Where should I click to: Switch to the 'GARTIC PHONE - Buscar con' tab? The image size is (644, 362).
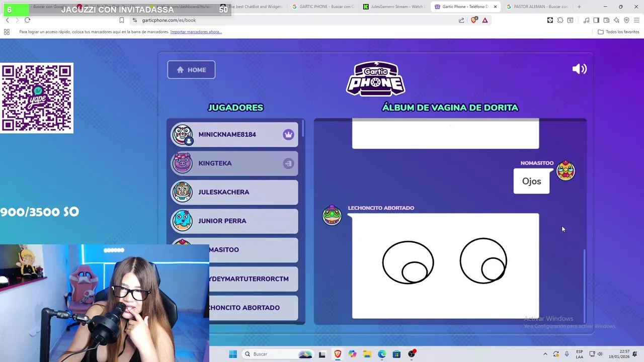pos(323,7)
